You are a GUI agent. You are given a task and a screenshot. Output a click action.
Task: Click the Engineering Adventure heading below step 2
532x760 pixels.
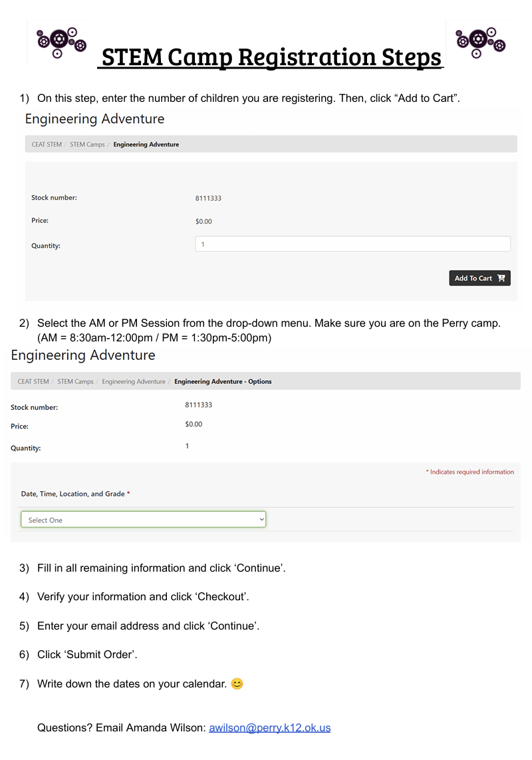click(x=83, y=355)
